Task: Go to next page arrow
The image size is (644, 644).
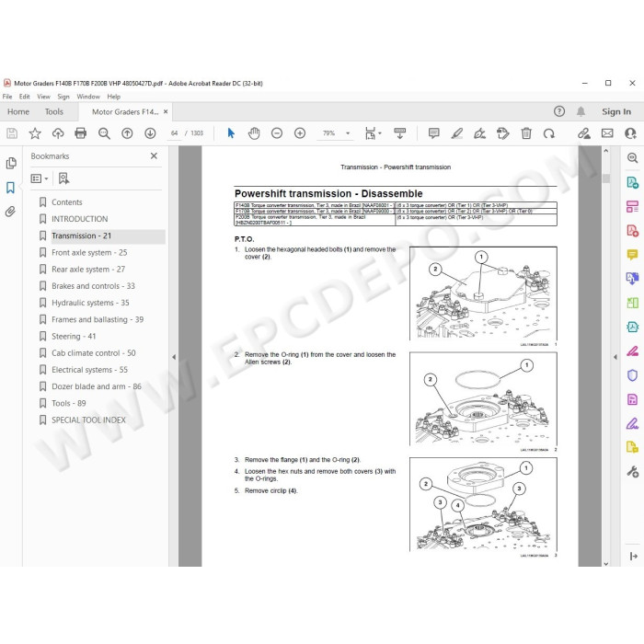Action: tap(150, 133)
